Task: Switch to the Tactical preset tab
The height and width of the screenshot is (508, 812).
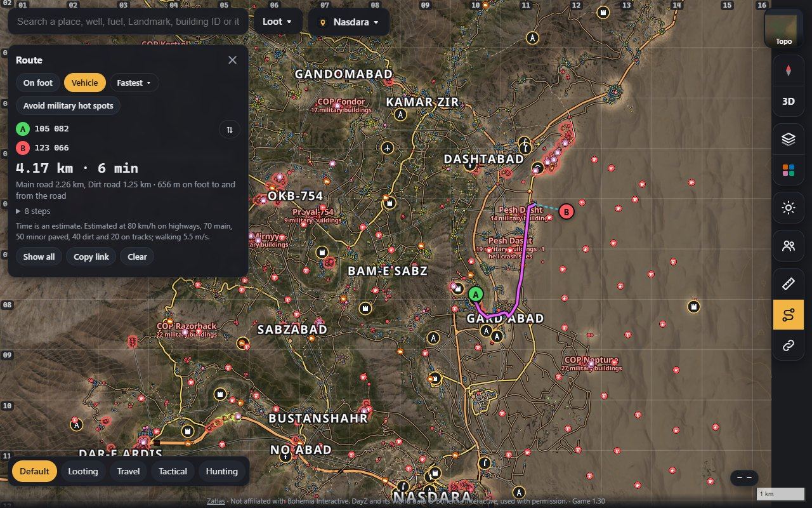Action: click(x=173, y=471)
